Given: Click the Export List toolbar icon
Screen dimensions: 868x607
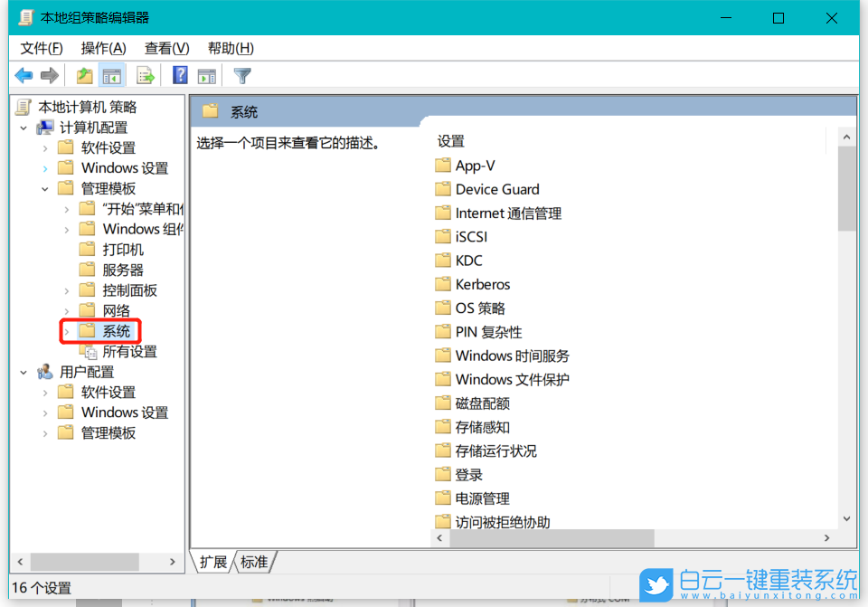Looking at the screenshot, I should 145,75.
